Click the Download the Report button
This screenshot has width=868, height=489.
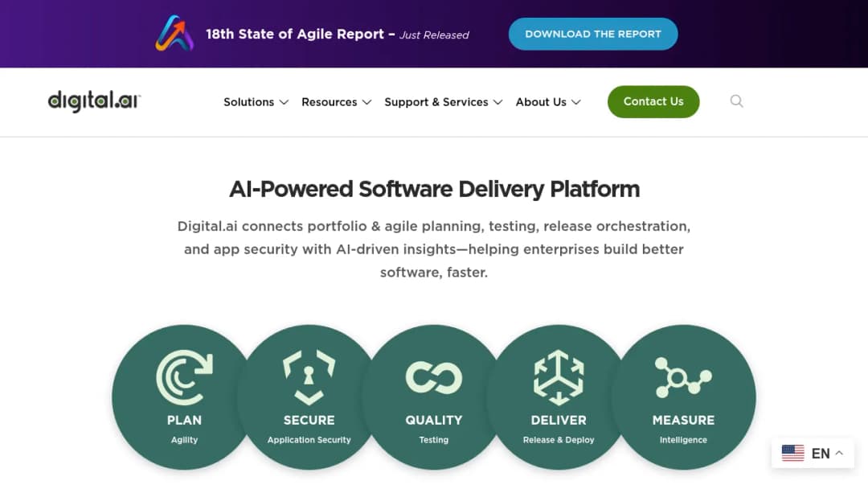[x=593, y=34]
